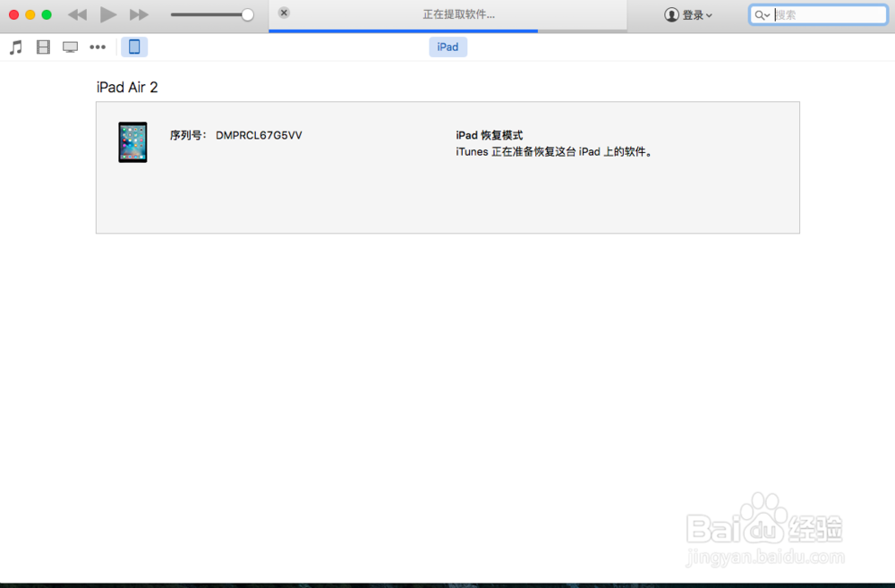Viewport: 895px width, 588px height.
Task: Click the iPad Air 2 device thumbnail
Action: coord(132,142)
